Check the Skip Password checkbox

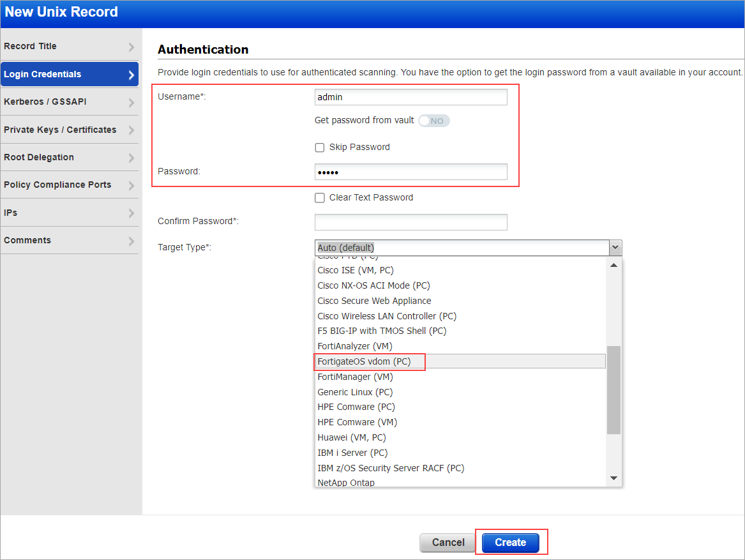[x=319, y=147]
